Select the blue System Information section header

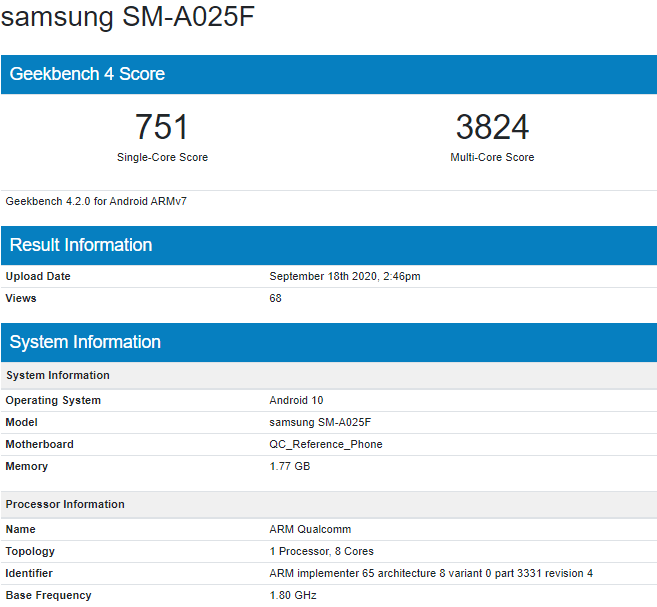[85, 342]
